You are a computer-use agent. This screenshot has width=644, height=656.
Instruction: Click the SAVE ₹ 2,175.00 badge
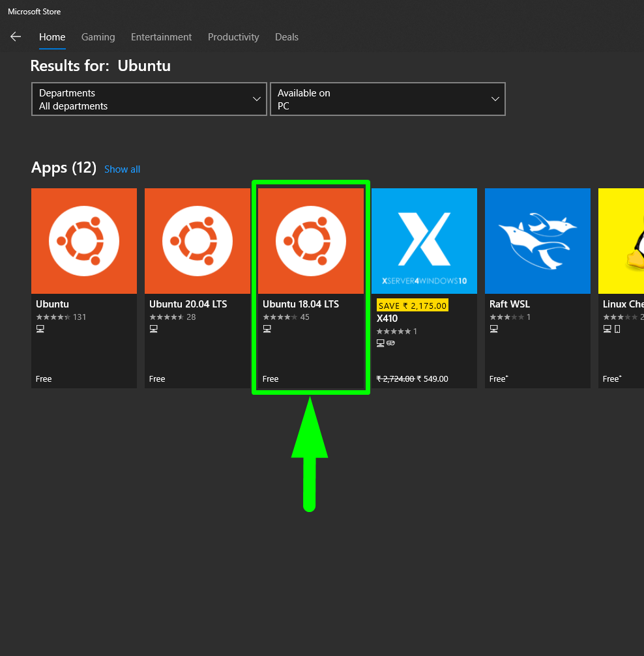tap(413, 306)
